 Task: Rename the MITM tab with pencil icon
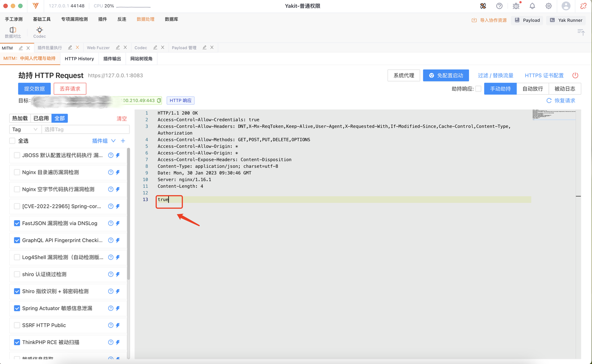21,48
